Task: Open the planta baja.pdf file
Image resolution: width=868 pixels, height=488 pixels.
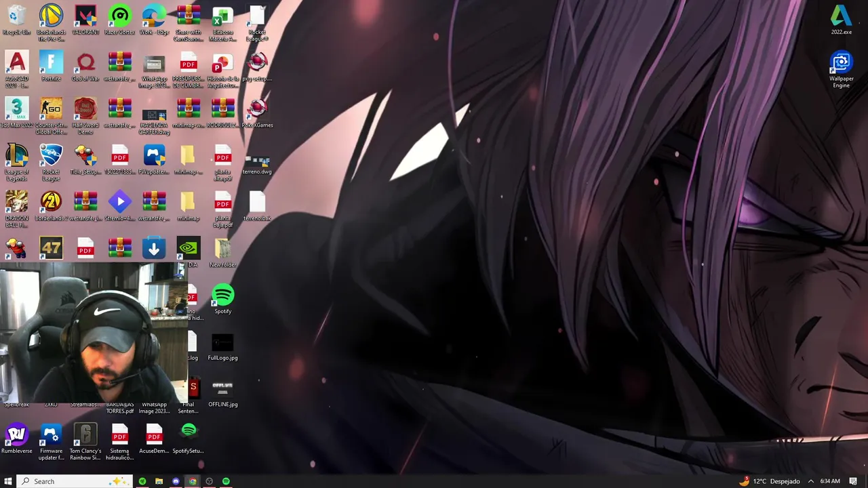Action: (x=222, y=209)
